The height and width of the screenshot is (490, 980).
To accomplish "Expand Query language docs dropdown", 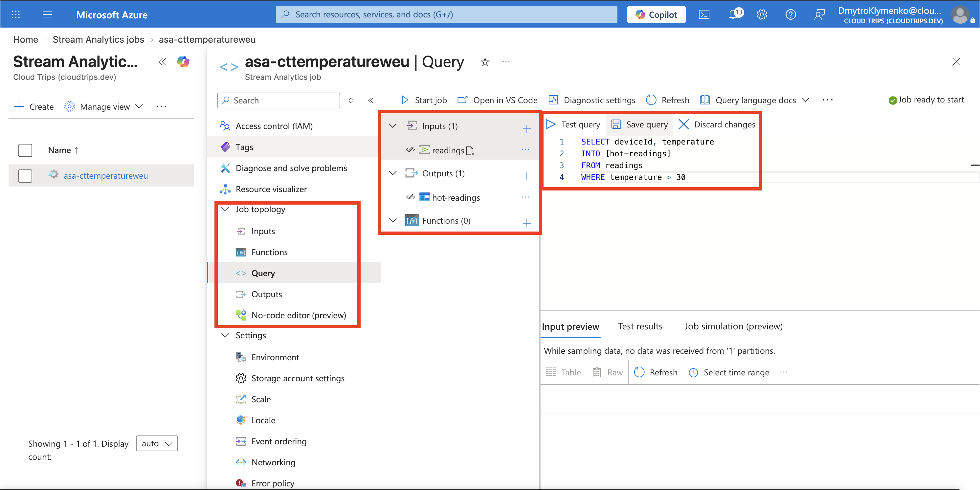I will [754, 100].
